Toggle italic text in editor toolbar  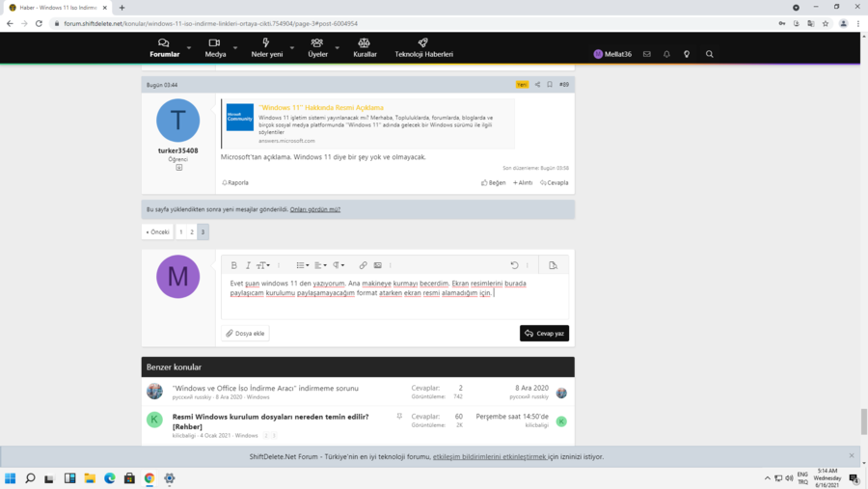(x=248, y=265)
